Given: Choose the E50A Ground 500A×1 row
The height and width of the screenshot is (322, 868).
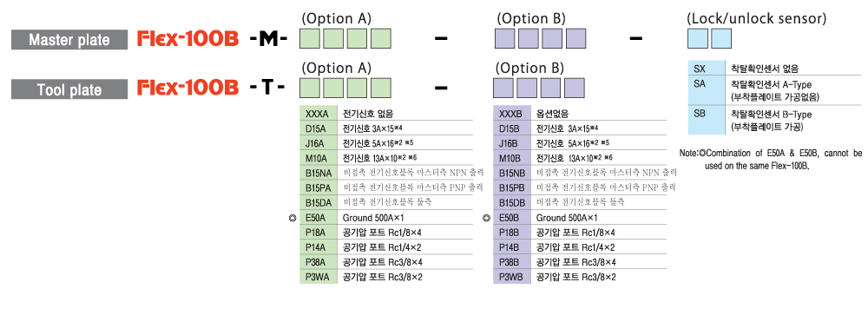Looking at the screenshot, I should 386,218.
